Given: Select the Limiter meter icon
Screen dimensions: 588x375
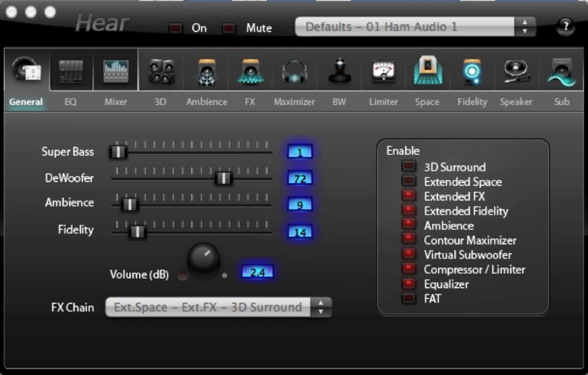Looking at the screenshot, I should 383,72.
